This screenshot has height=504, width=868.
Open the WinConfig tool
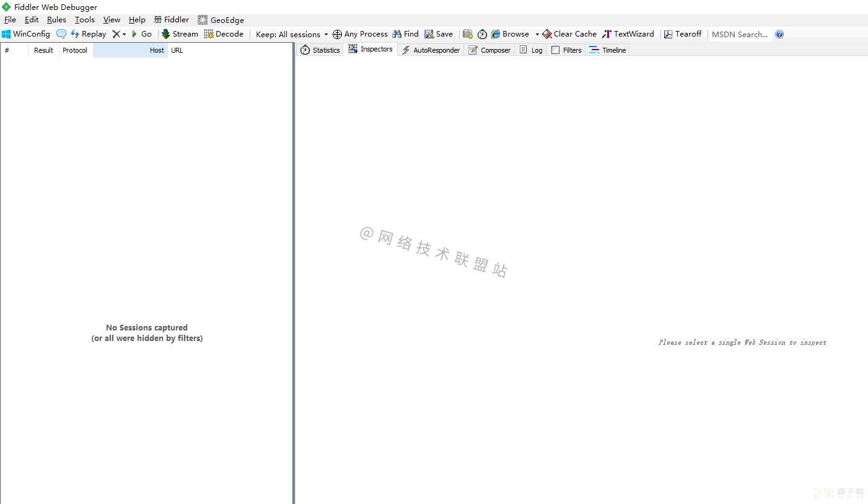click(x=26, y=34)
